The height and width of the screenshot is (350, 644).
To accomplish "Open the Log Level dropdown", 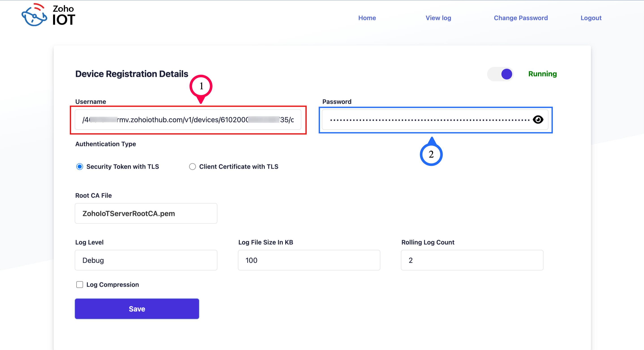I will [x=146, y=260].
